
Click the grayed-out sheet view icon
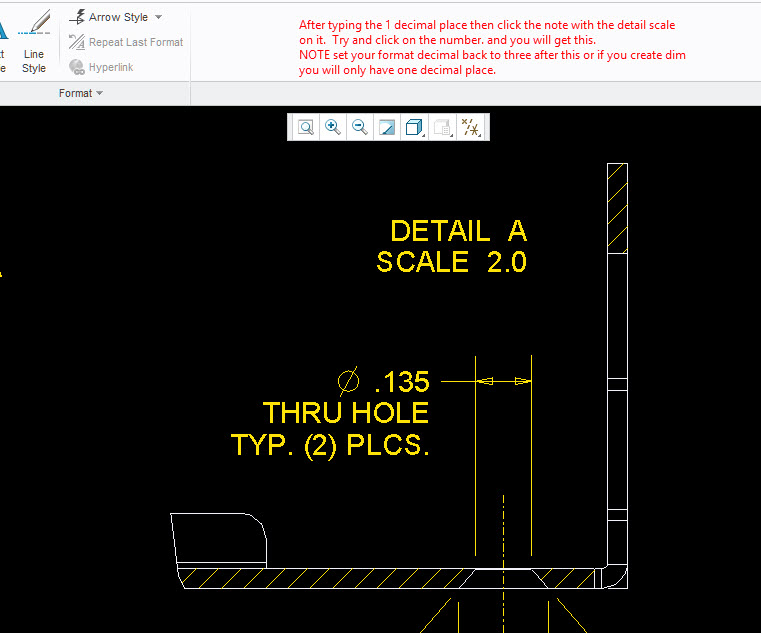click(443, 128)
